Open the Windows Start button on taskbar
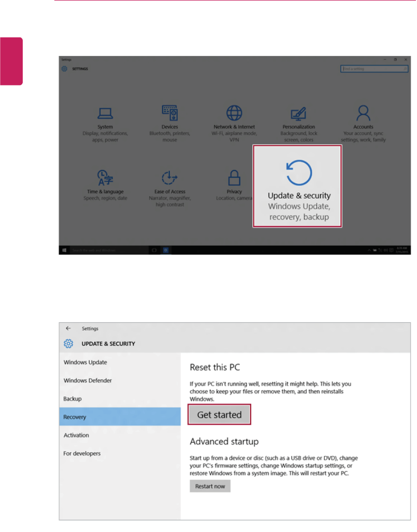The height and width of the screenshot is (532, 417). tap(64, 250)
